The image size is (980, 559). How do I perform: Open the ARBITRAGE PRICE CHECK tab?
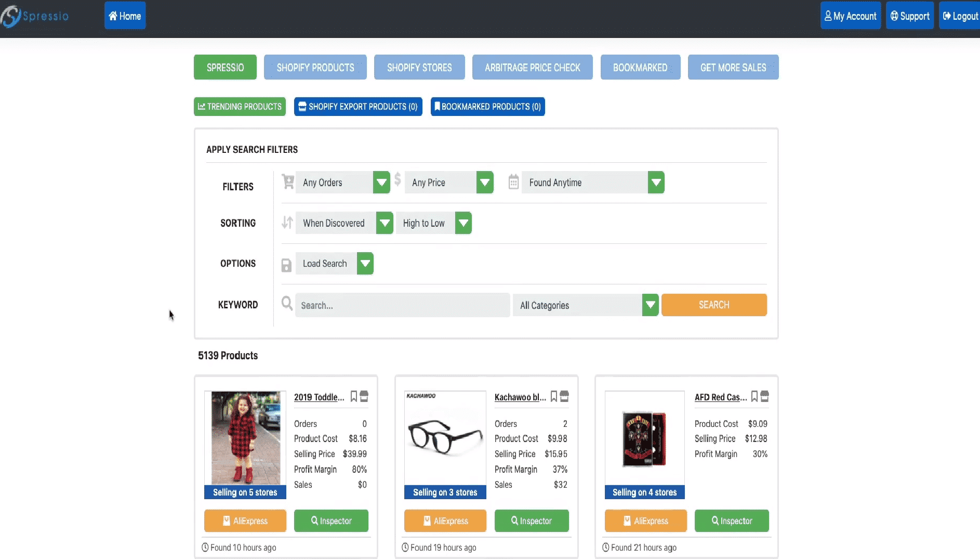click(x=533, y=68)
